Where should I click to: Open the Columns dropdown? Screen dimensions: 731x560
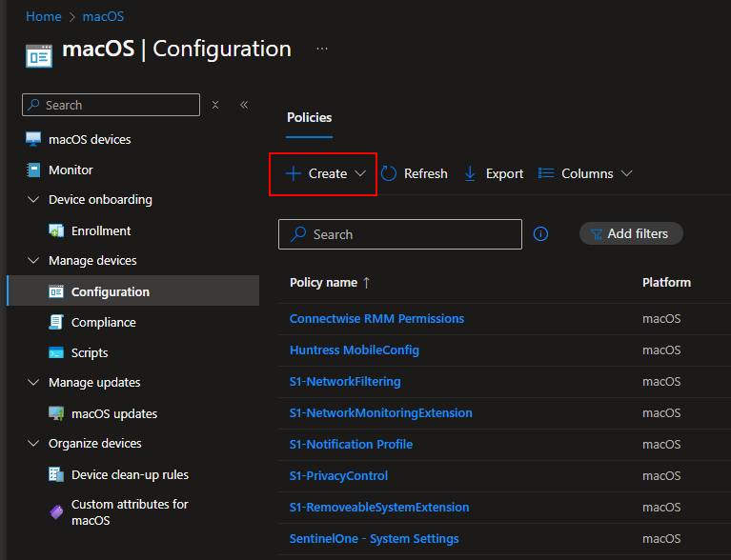(x=585, y=173)
